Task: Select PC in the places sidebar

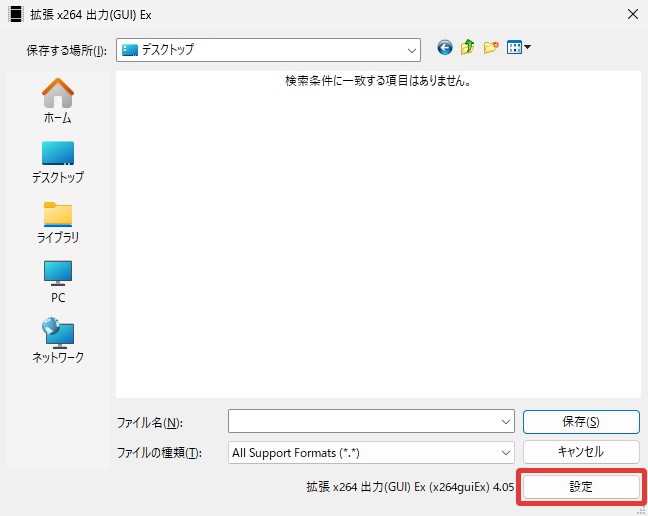Action: point(57,282)
